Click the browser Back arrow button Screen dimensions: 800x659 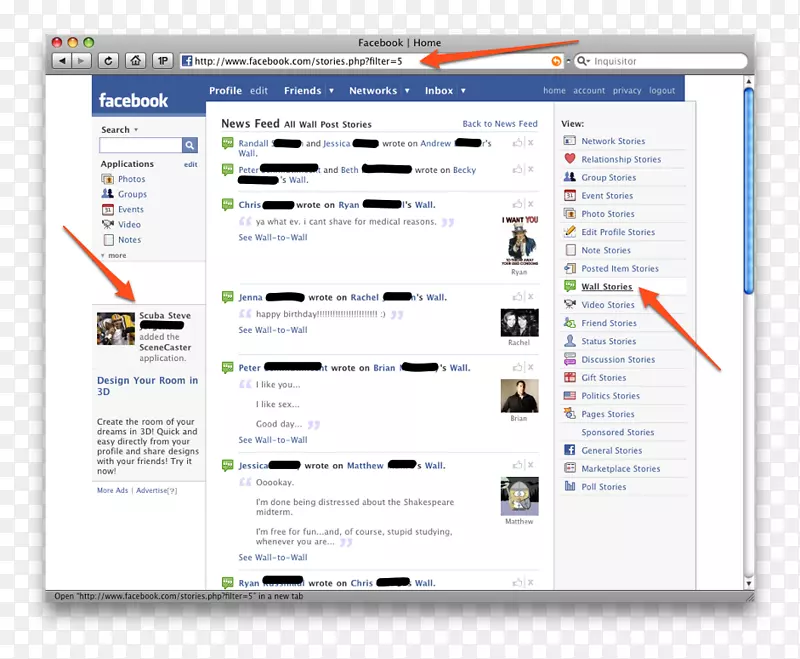(62, 61)
